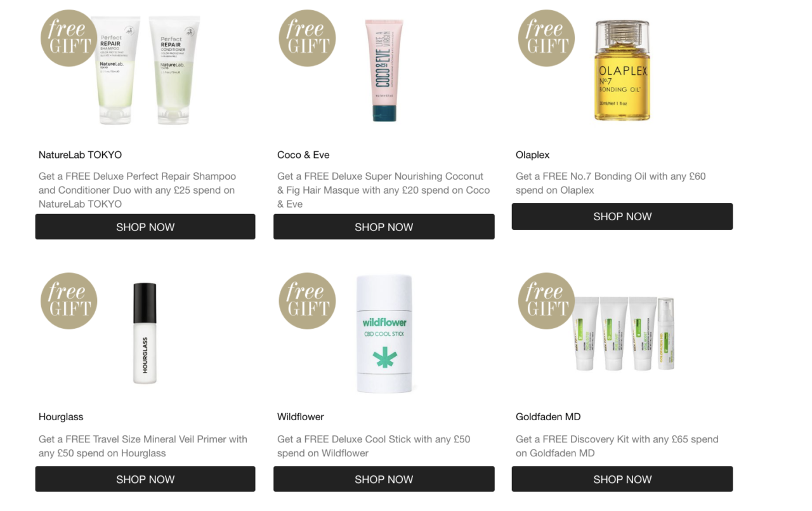Click the Olaplex brand name heading
The height and width of the screenshot is (511, 812).
(x=533, y=155)
